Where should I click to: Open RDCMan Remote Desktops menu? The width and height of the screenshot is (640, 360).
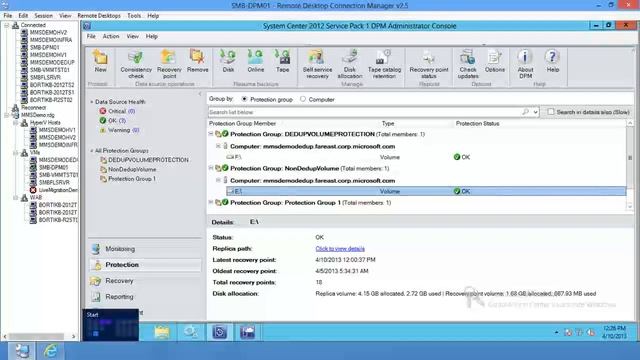point(99,16)
